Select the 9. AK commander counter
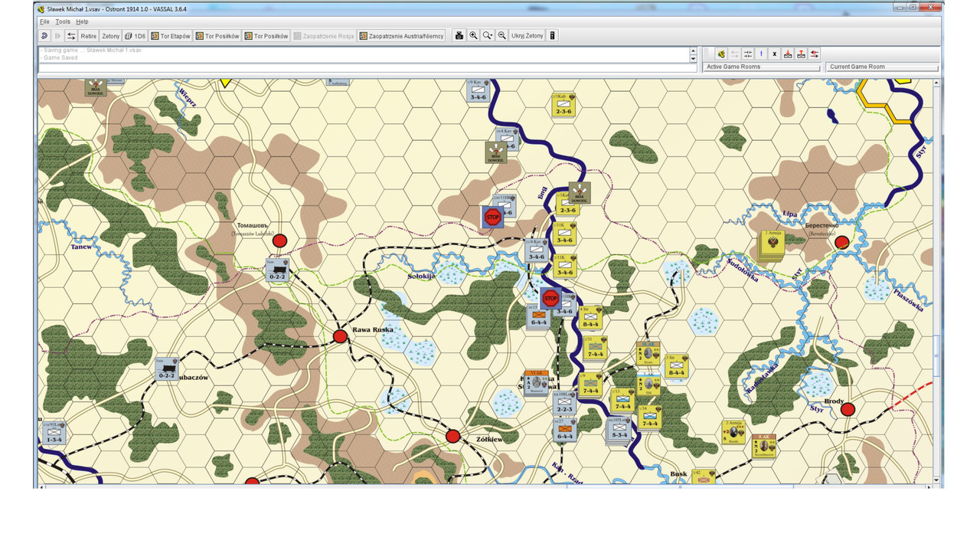This screenshot has height=550, width=980. click(x=763, y=446)
